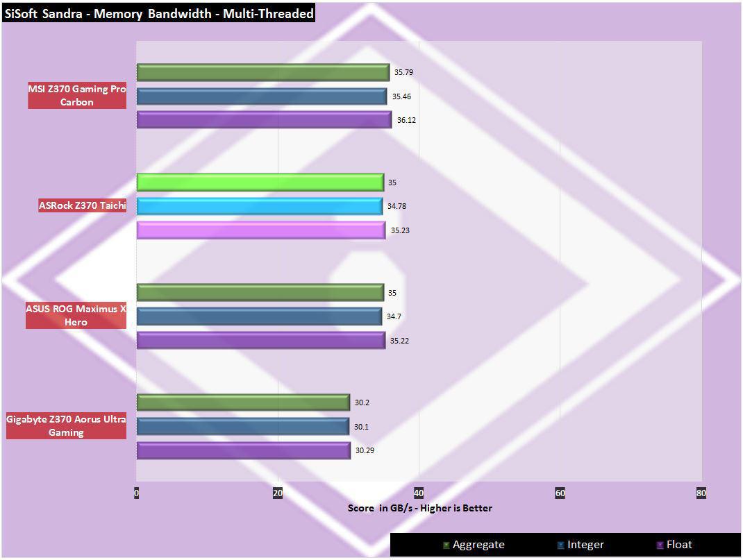Click the MSI Z370 Gaming Pro Carbon label

77,95
